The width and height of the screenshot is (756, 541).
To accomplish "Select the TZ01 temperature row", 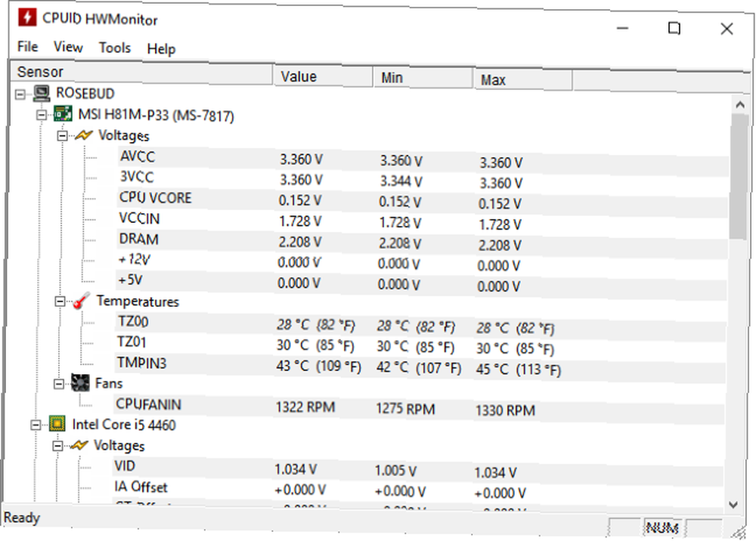I will (420, 345).
